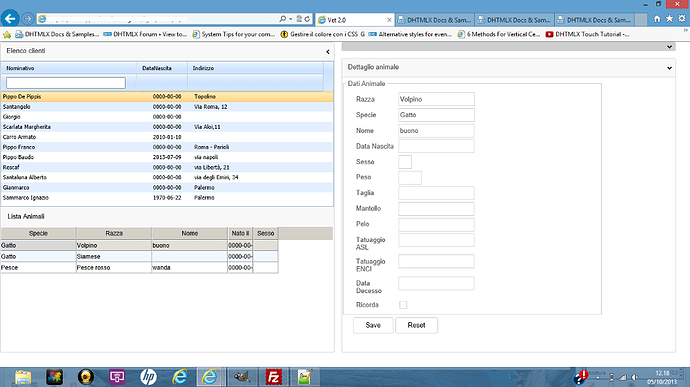Viewport: 690px width, 387px height.
Task: Open a new browser tab
Action: [x=641, y=20]
